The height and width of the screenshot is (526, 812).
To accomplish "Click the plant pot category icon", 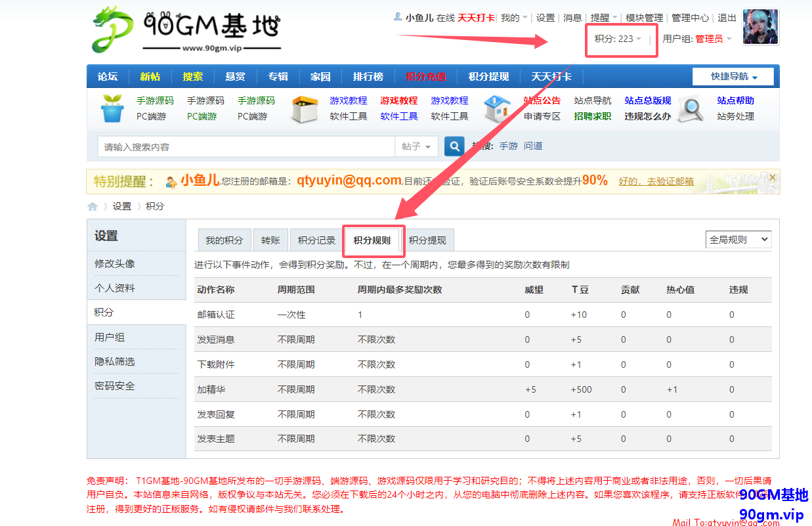I will click(x=112, y=108).
